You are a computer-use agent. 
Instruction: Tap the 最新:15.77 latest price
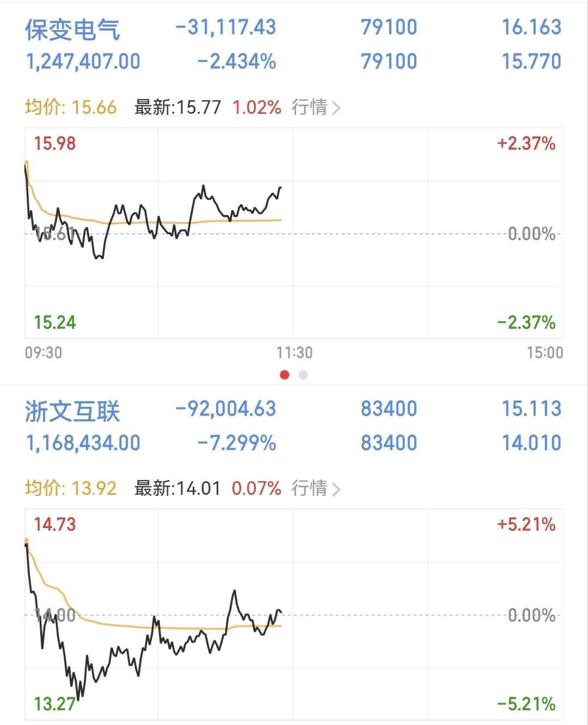(177, 107)
